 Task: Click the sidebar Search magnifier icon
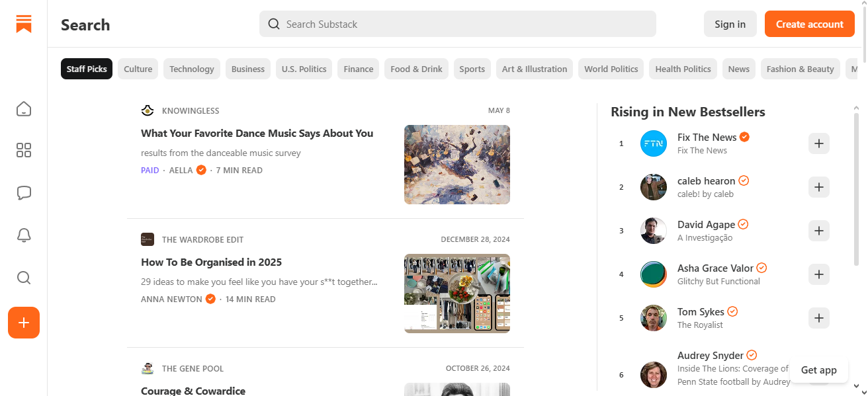click(24, 278)
